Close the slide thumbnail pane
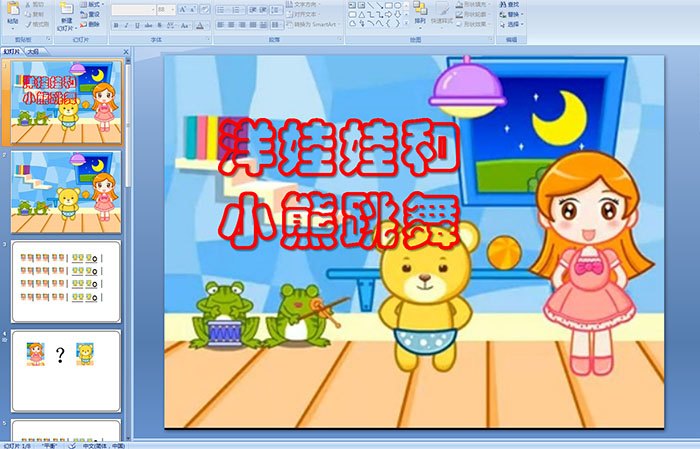Image resolution: width=700 pixels, height=449 pixels. click(126, 52)
